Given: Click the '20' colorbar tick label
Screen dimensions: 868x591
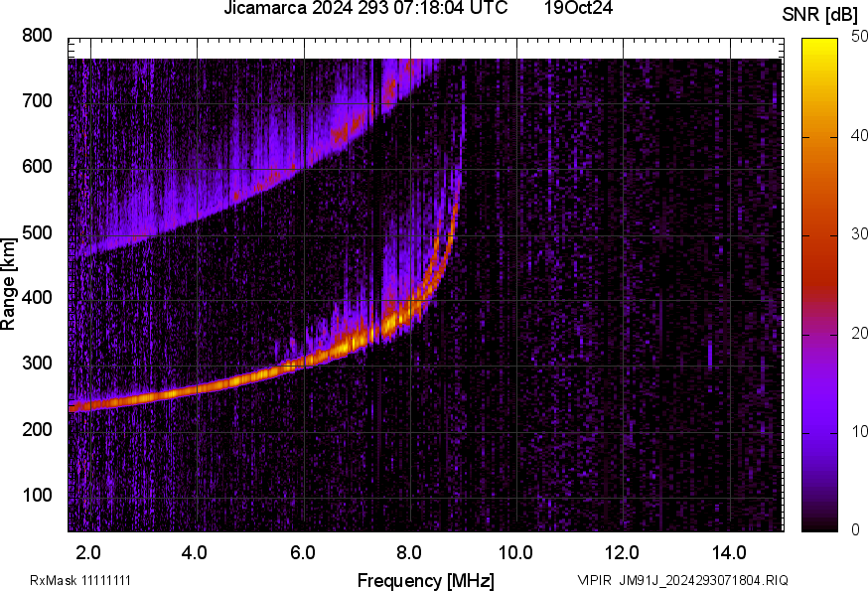Looking at the screenshot, I should pyautogui.click(x=859, y=334).
